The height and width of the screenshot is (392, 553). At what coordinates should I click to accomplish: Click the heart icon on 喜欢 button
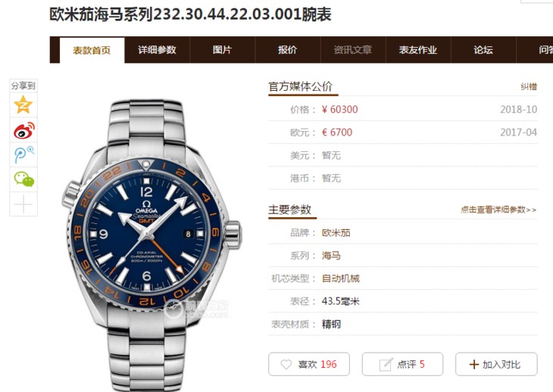286,365
